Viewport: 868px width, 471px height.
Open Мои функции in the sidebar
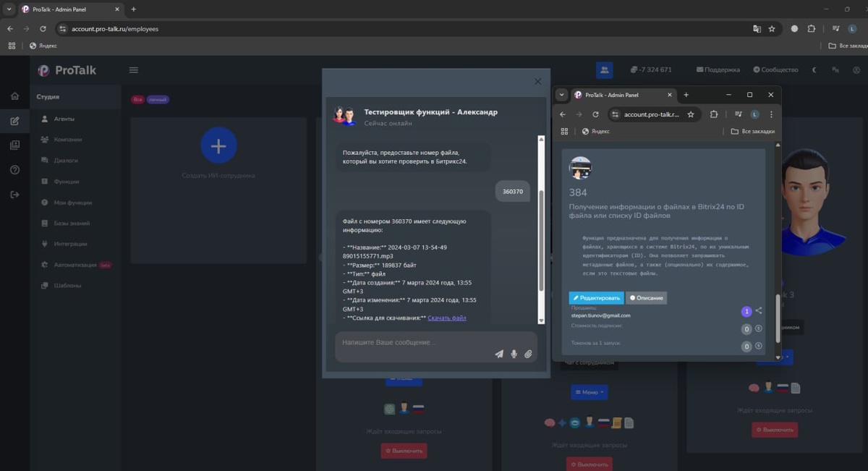[73, 203]
